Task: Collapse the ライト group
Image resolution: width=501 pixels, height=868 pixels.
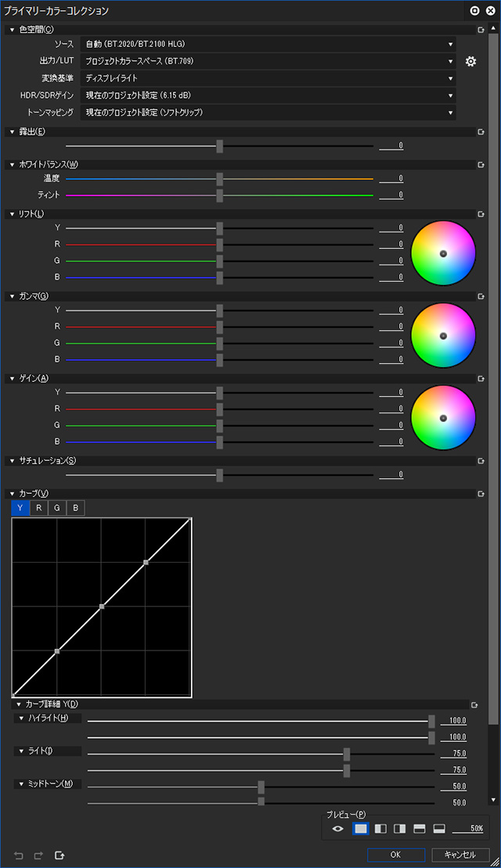Action: [x=22, y=751]
